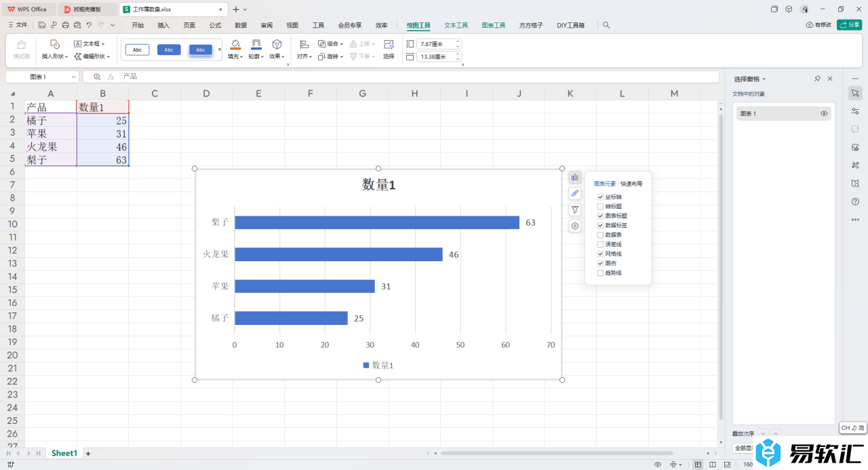
Task: Click the 填充 fill bucket icon
Action: coord(235,44)
